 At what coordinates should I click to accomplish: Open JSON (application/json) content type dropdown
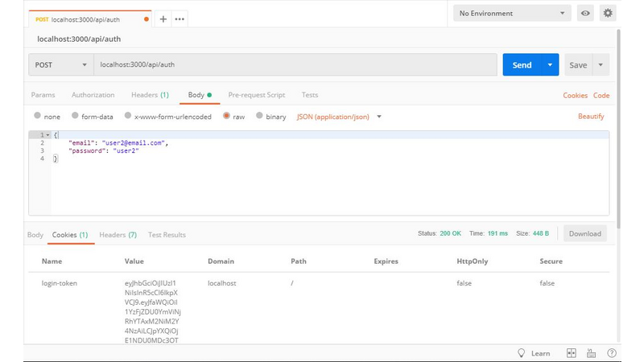point(339,117)
